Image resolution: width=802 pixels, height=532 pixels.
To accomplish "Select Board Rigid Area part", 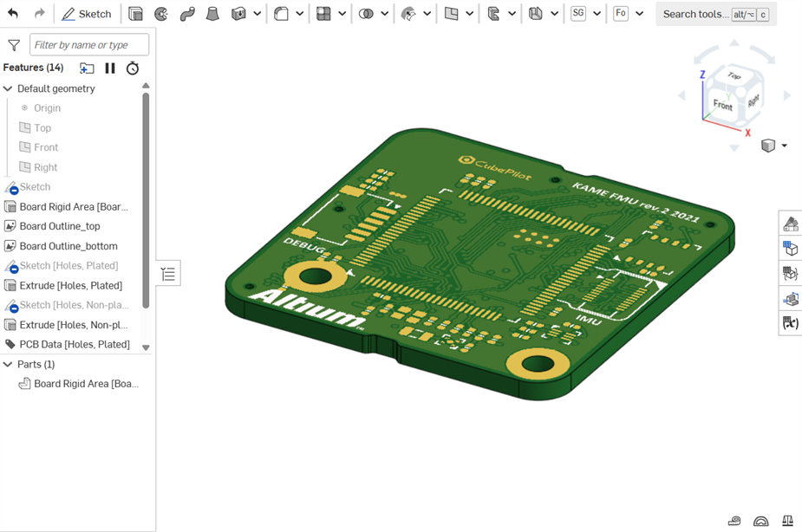I will 86,384.
